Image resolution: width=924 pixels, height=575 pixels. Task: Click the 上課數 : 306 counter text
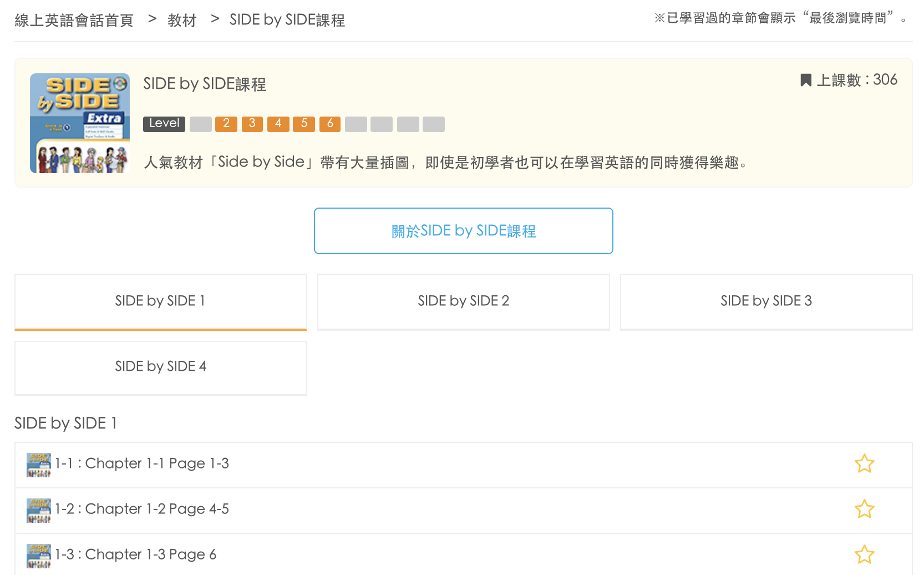(x=857, y=80)
